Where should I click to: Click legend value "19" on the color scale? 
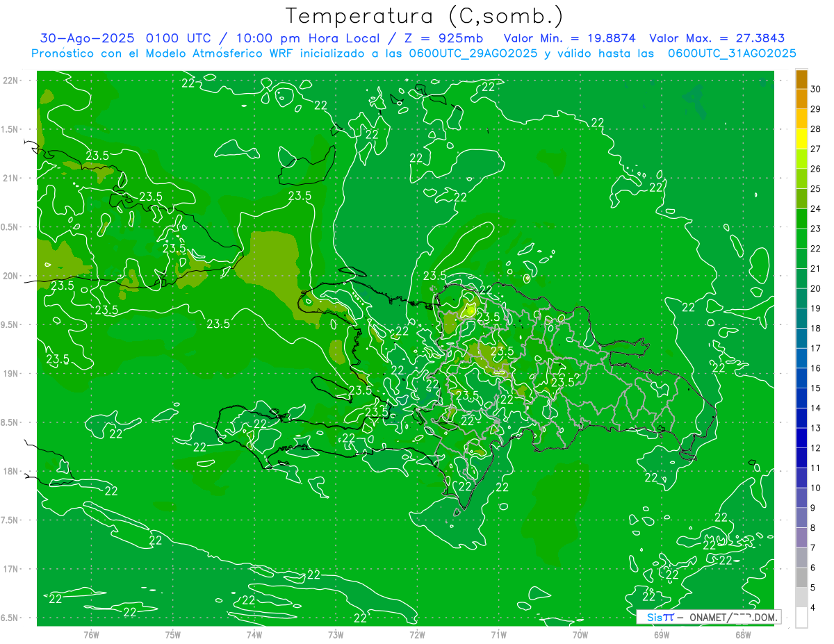click(x=816, y=308)
